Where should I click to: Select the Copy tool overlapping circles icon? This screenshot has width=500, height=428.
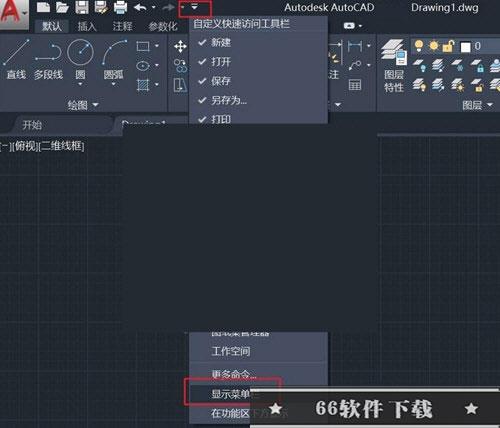(180, 65)
